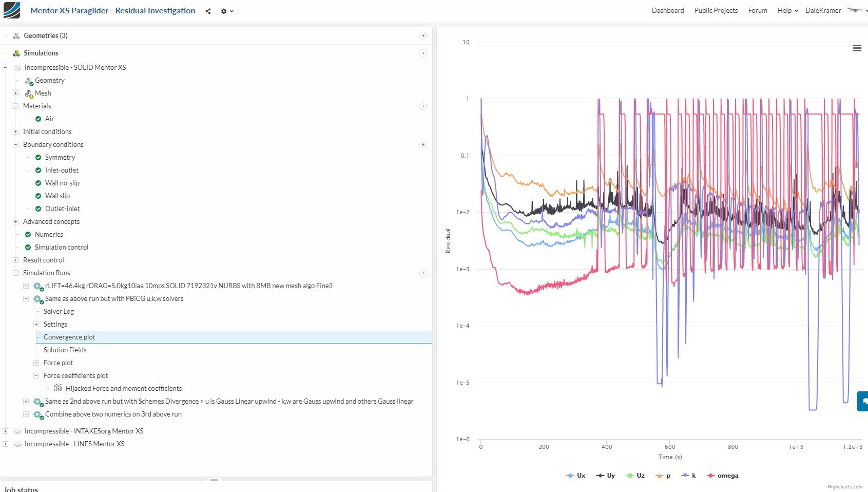Open the chart hamburger menu
The height and width of the screenshot is (492, 868).
coord(857,48)
